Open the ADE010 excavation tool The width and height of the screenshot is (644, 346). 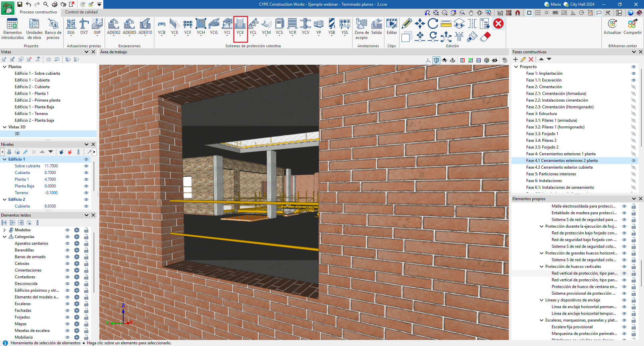(145, 26)
